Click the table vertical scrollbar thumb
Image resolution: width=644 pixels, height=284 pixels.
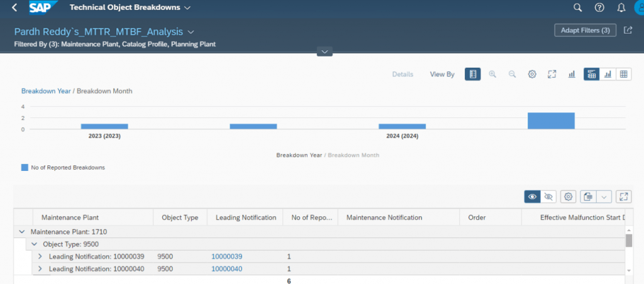pos(629,240)
